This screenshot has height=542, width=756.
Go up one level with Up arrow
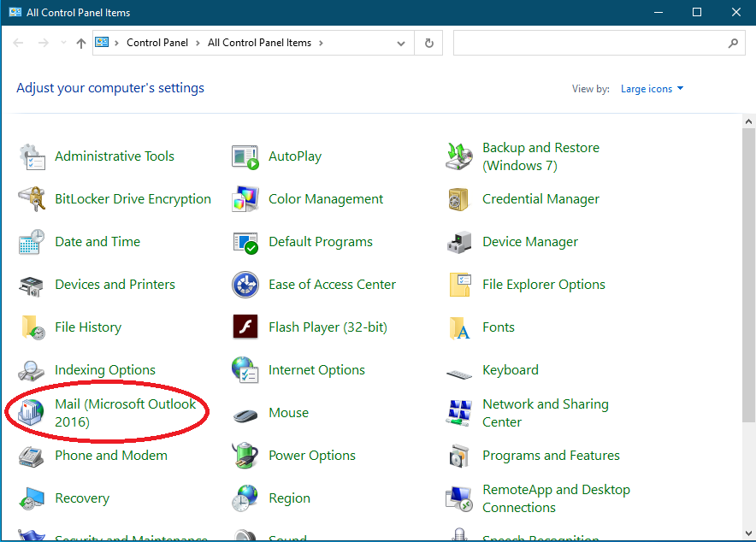click(x=81, y=44)
